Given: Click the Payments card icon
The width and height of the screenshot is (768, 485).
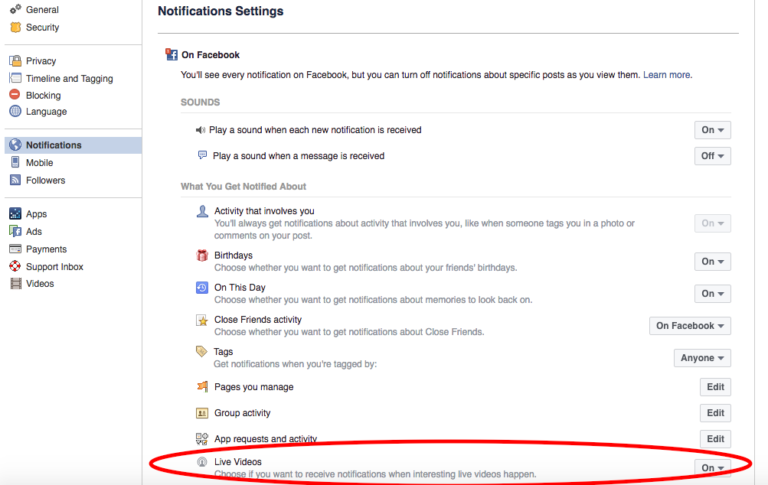Looking at the screenshot, I should (16, 249).
